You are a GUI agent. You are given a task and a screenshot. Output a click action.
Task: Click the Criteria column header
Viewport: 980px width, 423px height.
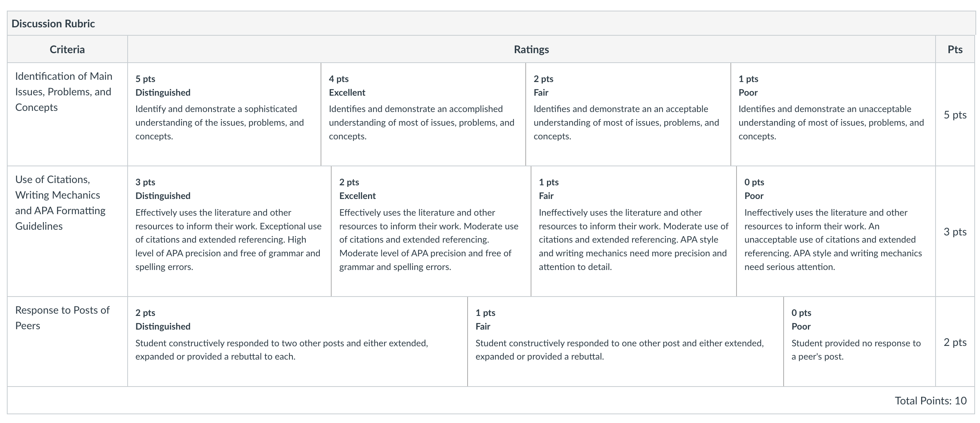67,49
